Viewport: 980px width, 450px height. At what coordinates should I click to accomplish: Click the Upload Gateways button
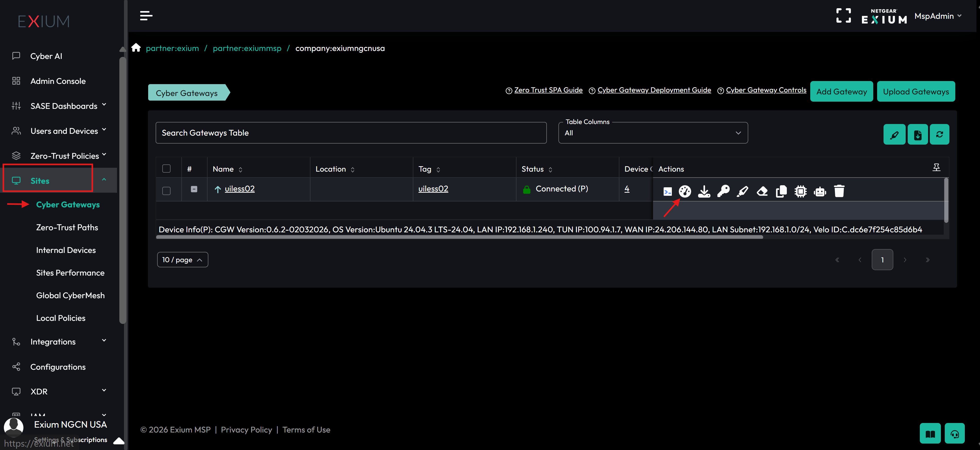[916, 91]
